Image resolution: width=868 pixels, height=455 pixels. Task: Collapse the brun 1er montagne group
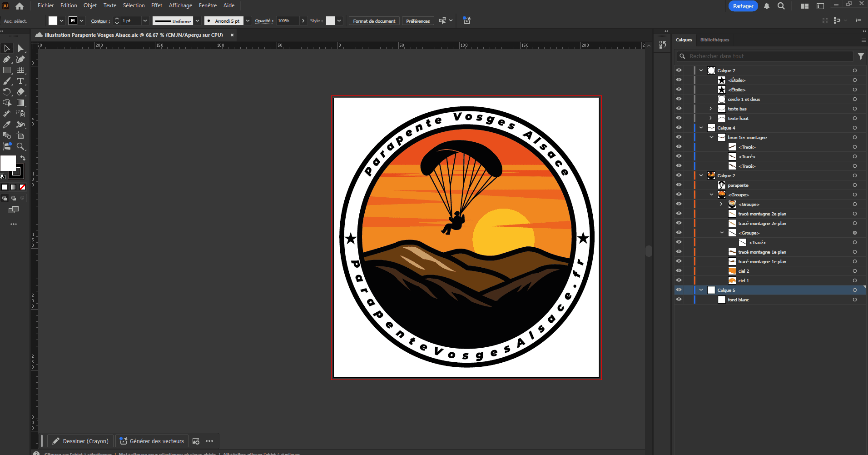pos(712,137)
